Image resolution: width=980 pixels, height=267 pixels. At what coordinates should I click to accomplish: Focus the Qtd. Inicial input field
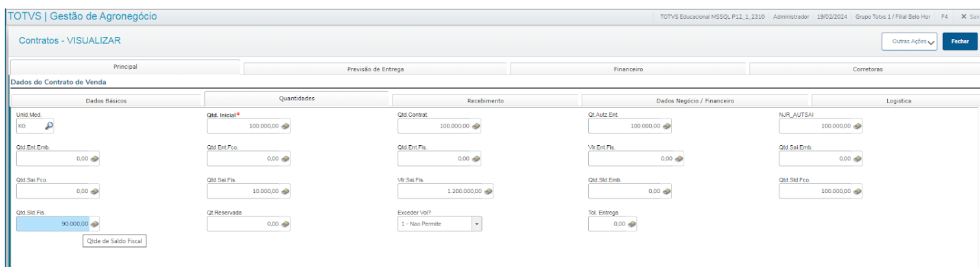[x=244, y=126]
